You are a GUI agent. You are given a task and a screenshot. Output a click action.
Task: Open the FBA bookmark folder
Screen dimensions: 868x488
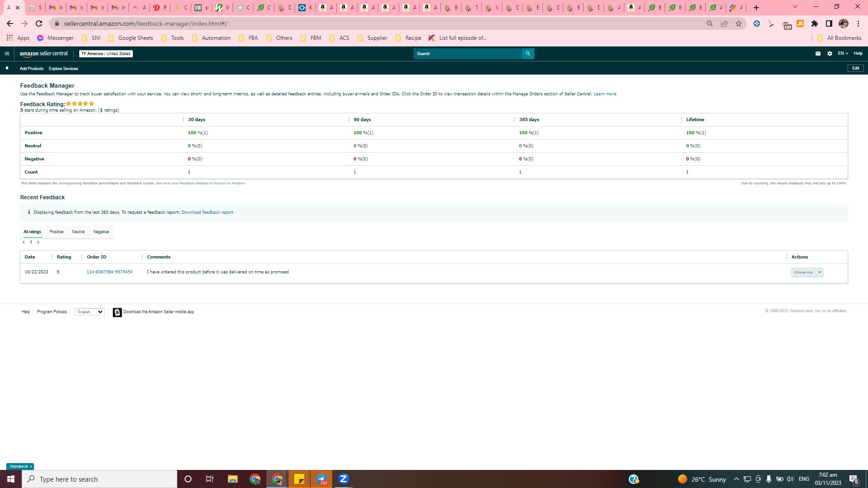[x=248, y=38]
